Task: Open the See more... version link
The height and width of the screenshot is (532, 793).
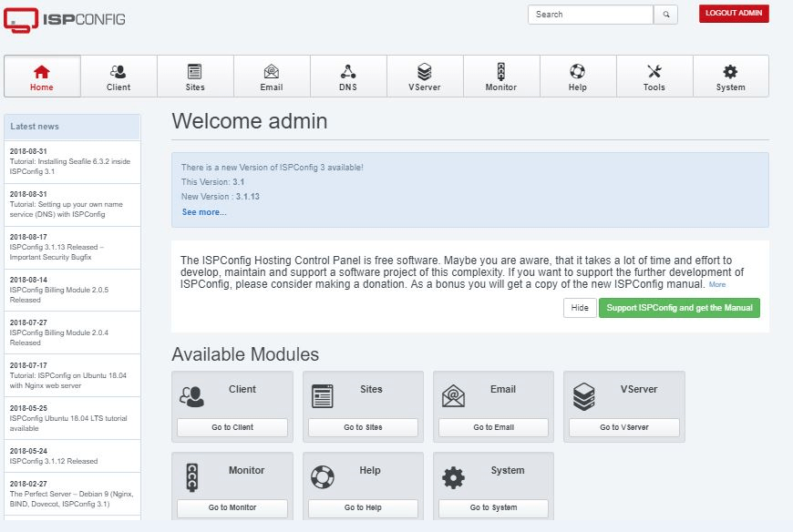Action: 204,212
